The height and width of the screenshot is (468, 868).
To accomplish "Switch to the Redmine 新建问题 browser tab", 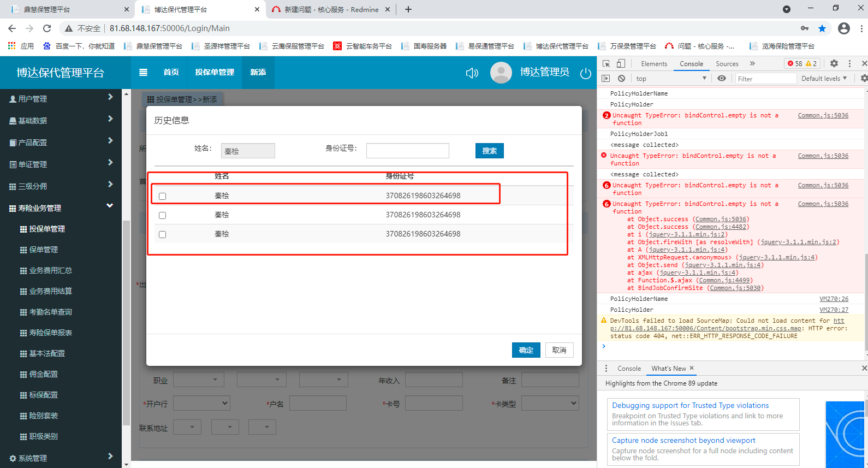I will tap(331, 9).
